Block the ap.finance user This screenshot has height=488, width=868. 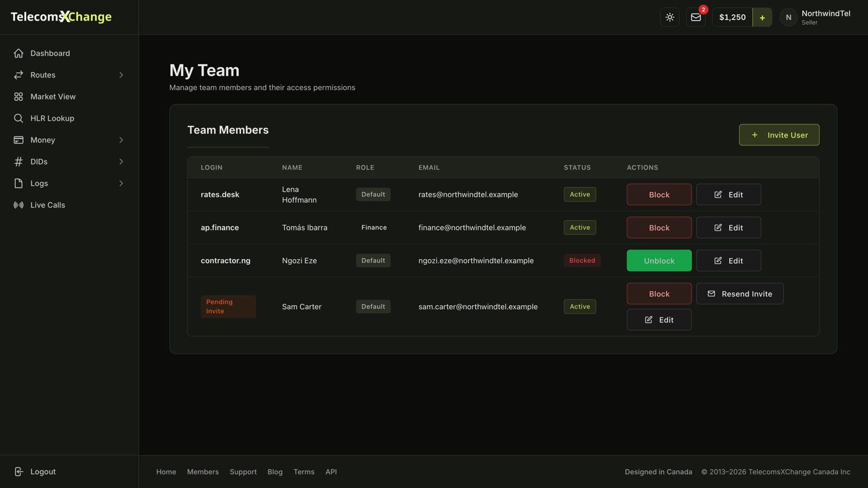click(x=659, y=228)
